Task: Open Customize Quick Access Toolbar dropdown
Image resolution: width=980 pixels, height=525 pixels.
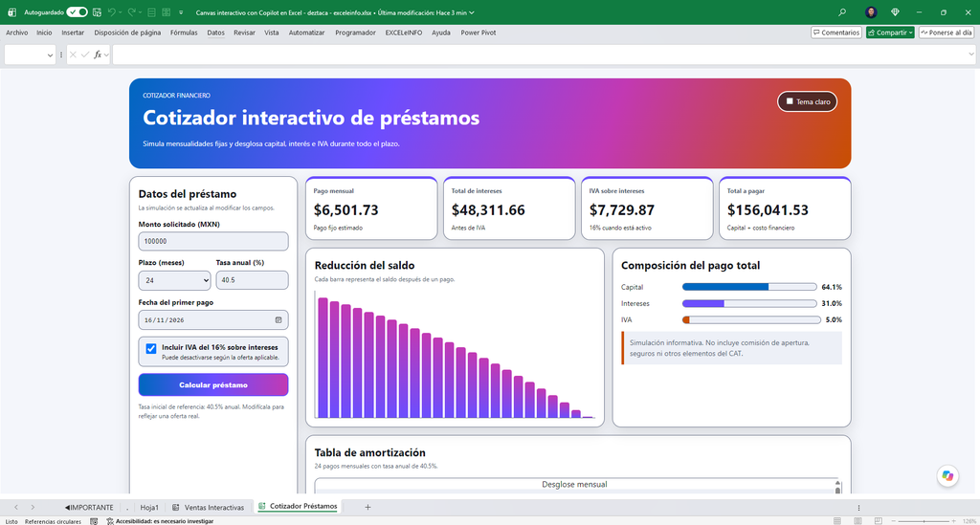Action: 181,12
